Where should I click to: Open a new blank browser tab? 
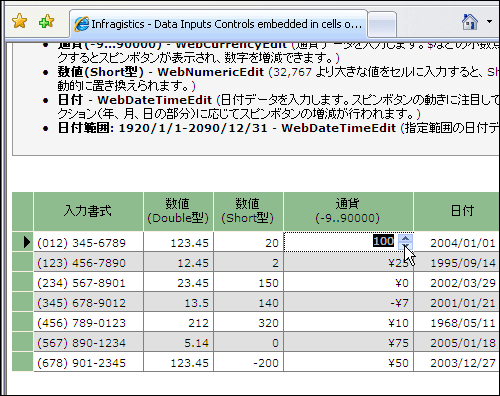pyautogui.click(x=382, y=25)
